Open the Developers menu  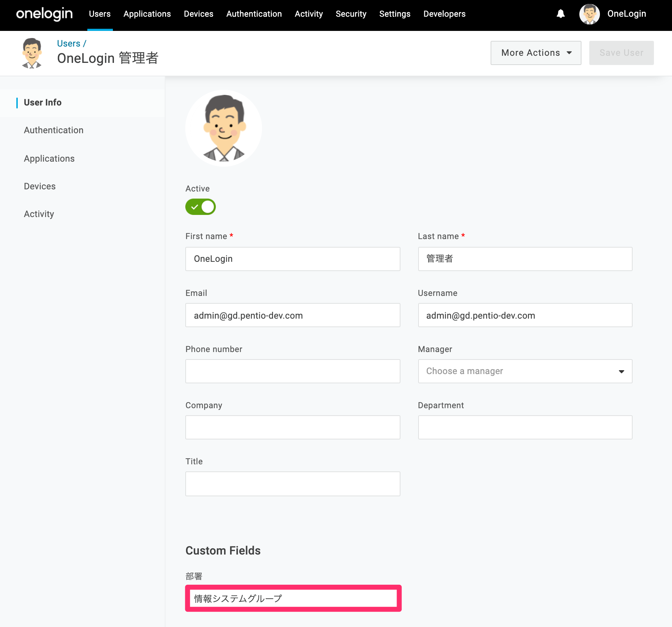tap(444, 14)
